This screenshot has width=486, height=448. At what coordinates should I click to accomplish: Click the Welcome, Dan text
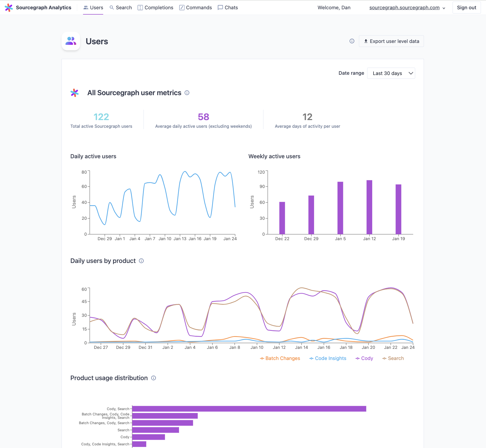[334, 8]
